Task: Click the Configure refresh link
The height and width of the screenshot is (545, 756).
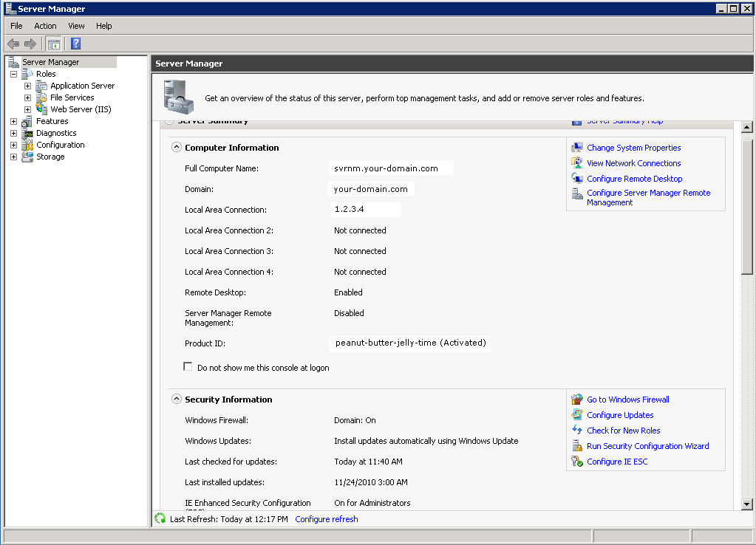Action: tap(327, 519)
